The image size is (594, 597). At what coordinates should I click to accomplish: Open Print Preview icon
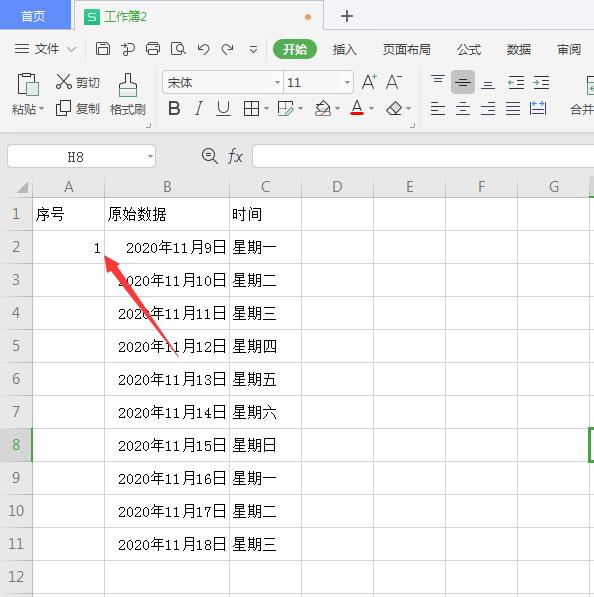[x=178, y=49]
